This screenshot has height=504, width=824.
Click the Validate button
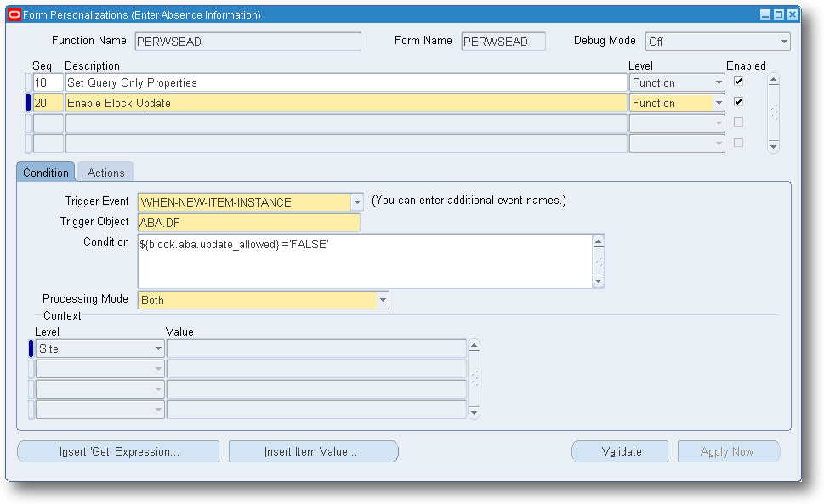[620, 451]
